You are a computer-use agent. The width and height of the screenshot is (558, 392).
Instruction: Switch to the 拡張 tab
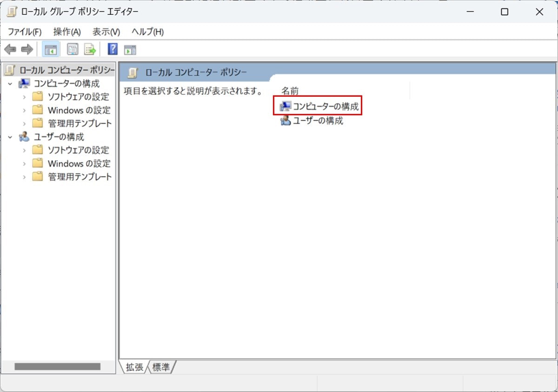pos(135,367)
